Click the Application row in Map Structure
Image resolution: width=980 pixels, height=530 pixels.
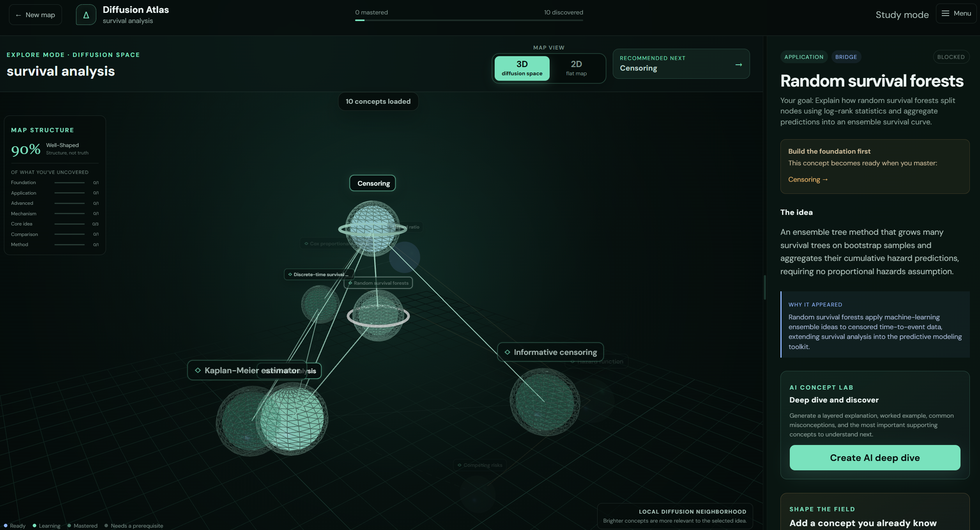55,193
